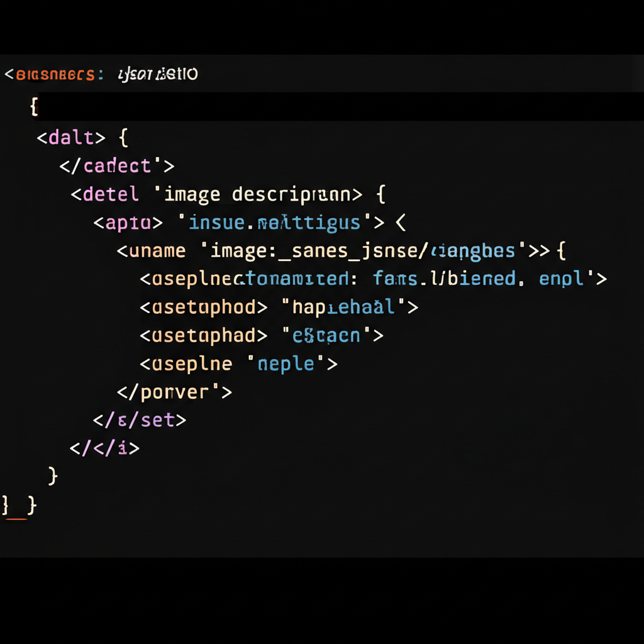Click the final braces on the last line
This screenshot has height=644, width=644.
pyautogui.click(x=19, y=505)
